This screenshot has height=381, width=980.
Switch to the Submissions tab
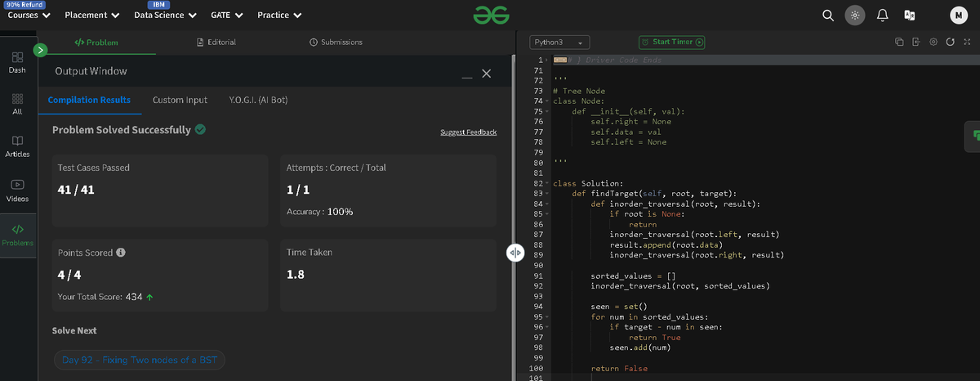click(x=336, y=42)
